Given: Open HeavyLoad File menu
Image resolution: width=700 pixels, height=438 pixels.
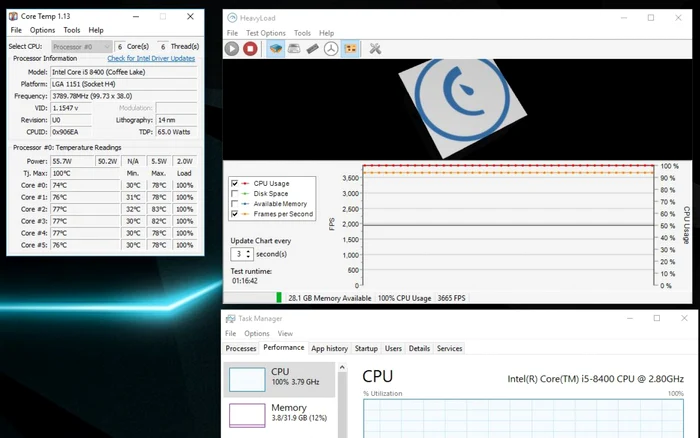Looking at the screenshot, I should (232, 33).
